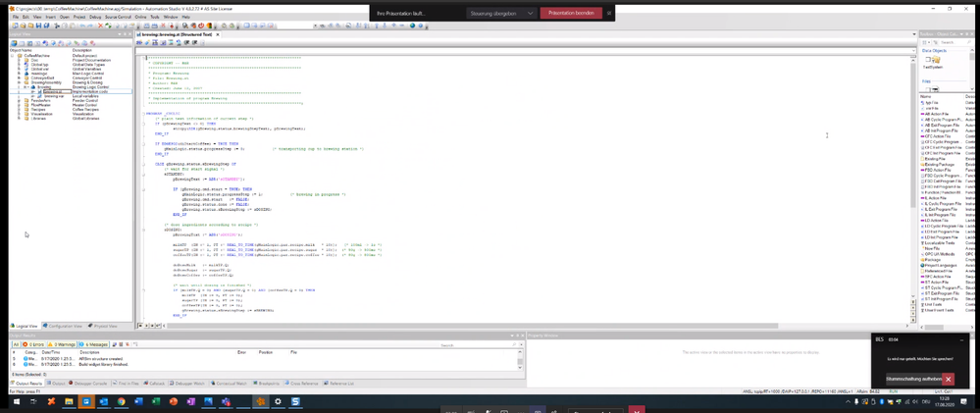Switch to the Configuration View tab
Screen dimensions: 980x413
click(65, 326)
